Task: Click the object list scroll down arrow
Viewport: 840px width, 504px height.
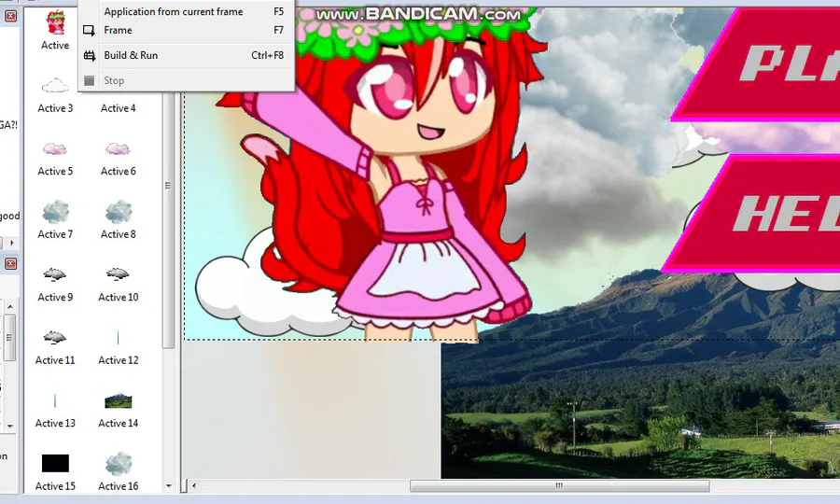Action: [169, 485]
